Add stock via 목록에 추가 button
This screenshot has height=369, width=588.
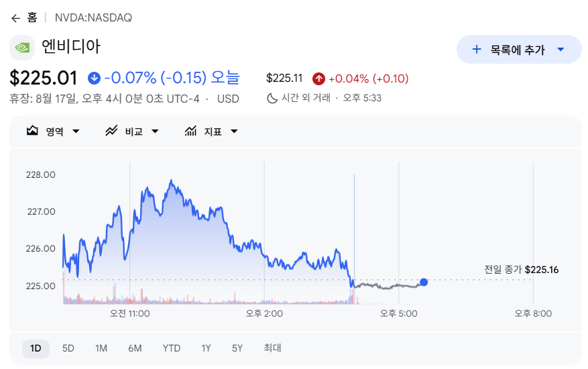coord(519,49)
